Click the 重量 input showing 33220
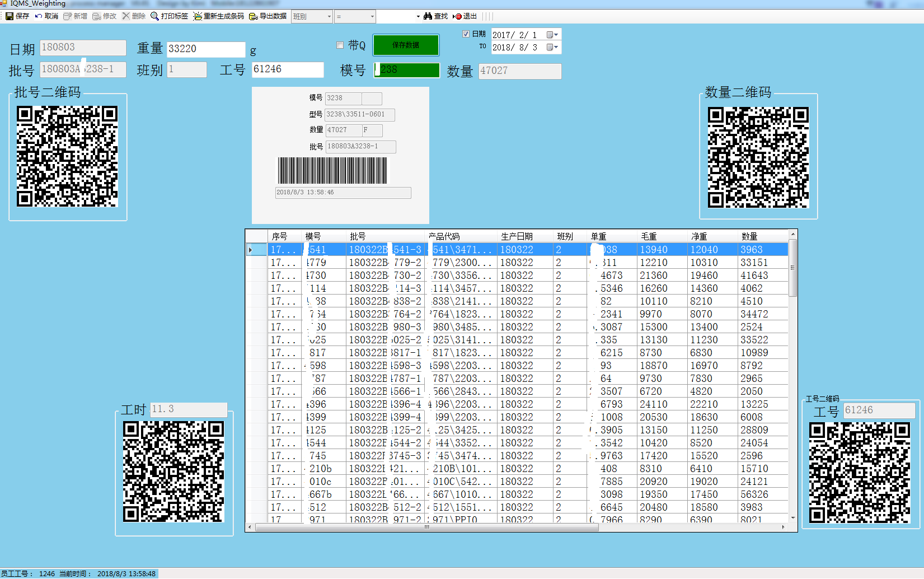This screenshot has width=924, height=579. click(x=206, y=49)
